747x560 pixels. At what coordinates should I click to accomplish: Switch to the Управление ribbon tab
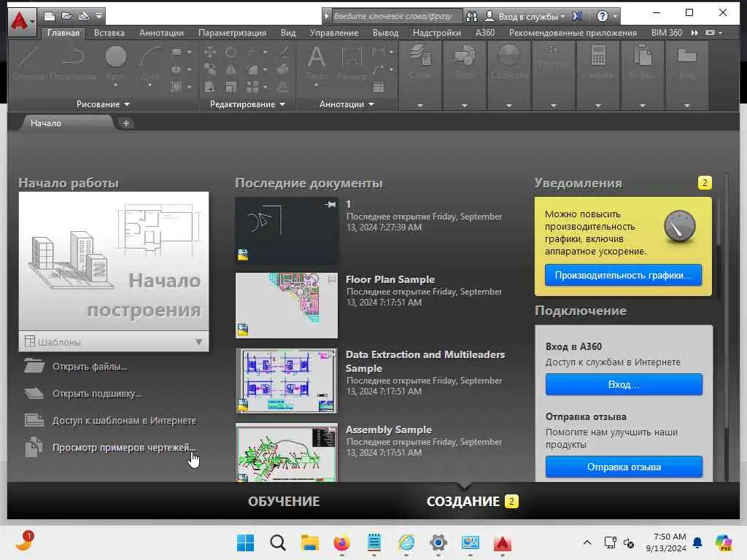(334, 33)
